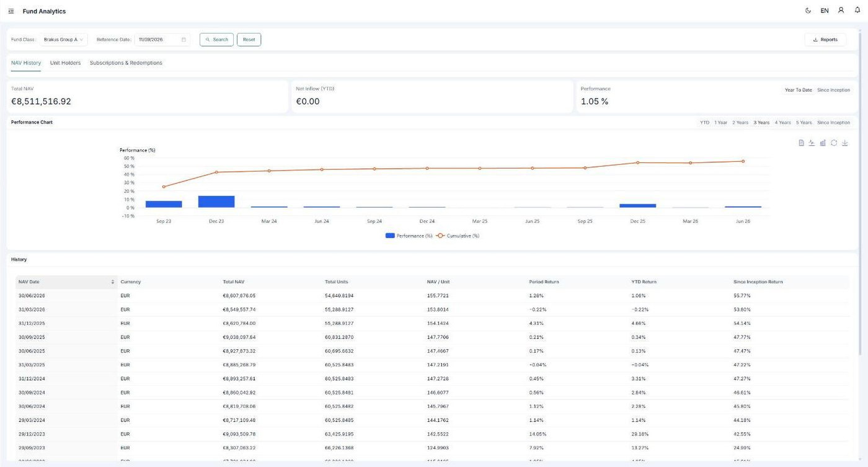Image resolution: width=868 pixels, height=467 pixels.
Task: Select 1 Year chart range
Action: click(x=720, y=122)
